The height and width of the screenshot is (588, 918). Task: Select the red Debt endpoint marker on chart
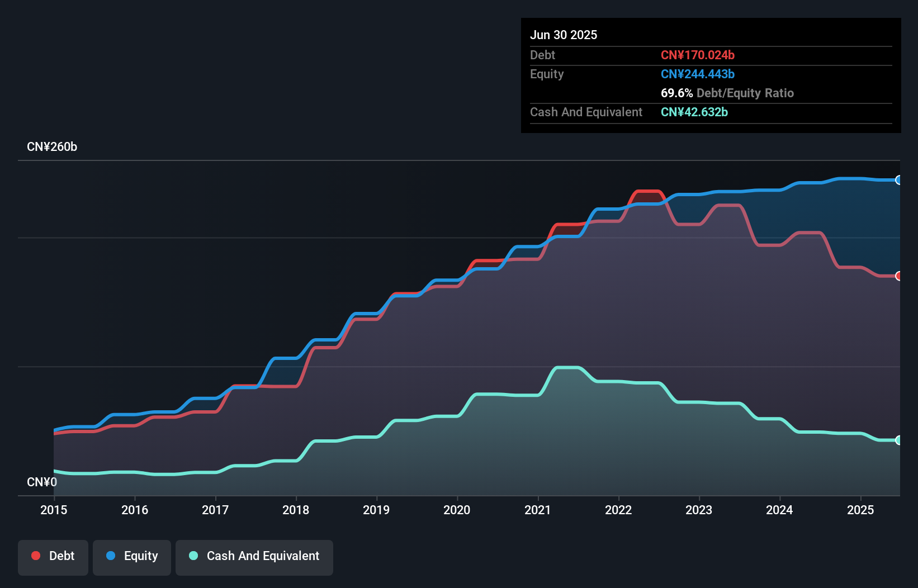tap(899, 276)
